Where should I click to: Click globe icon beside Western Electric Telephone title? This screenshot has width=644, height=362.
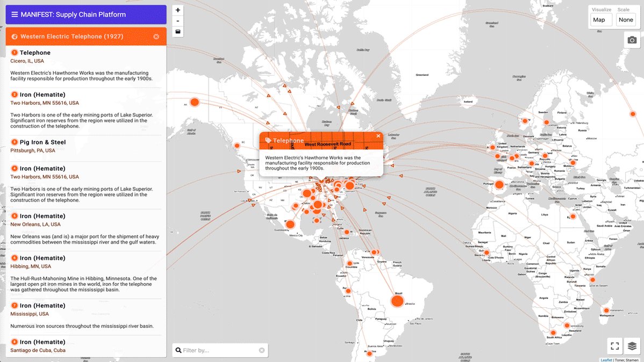15,37
